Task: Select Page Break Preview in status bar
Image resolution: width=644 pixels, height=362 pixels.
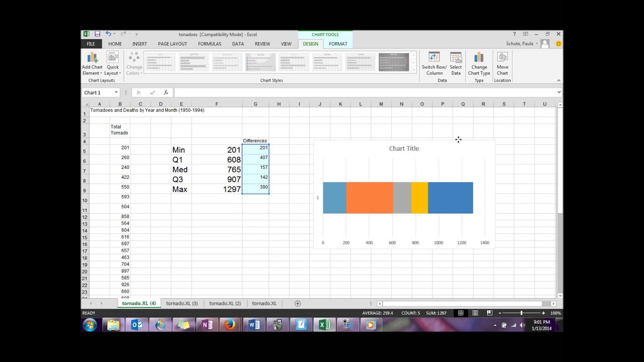Action: coord(490,313)
